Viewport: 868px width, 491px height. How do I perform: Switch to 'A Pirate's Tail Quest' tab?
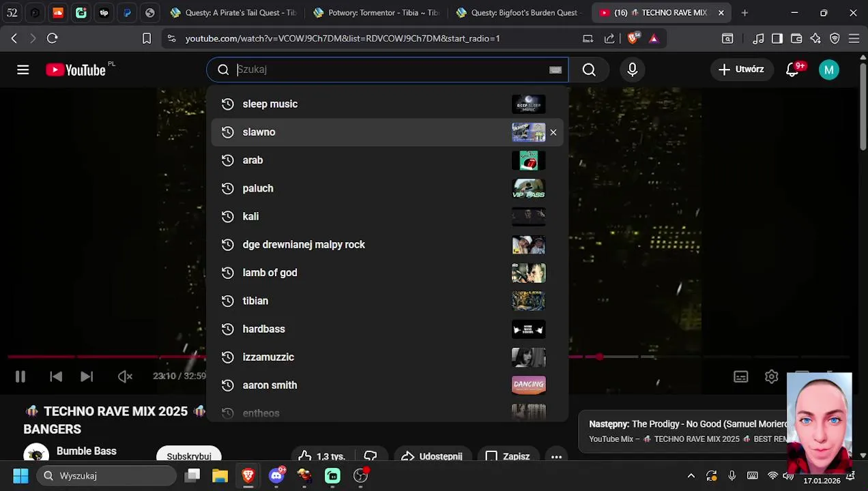point(234,12)
